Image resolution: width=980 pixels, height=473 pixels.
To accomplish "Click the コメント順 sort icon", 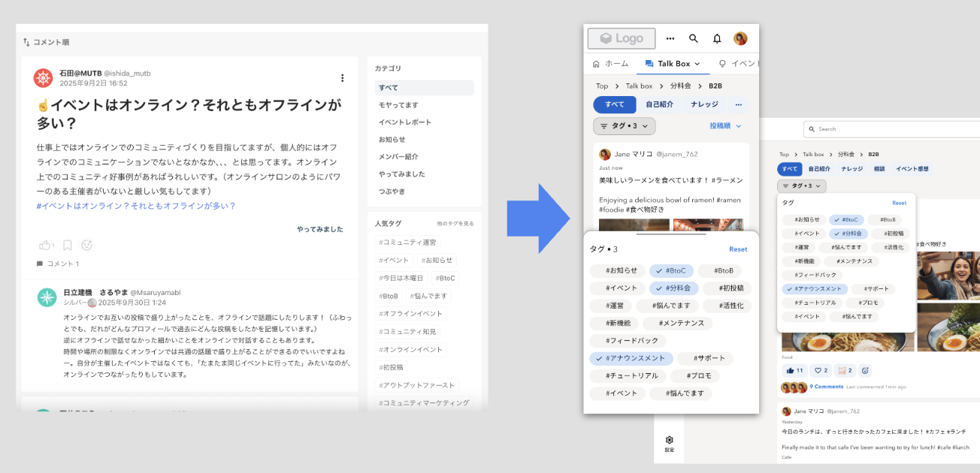I will pyautogui.click(x=26, y=42).
